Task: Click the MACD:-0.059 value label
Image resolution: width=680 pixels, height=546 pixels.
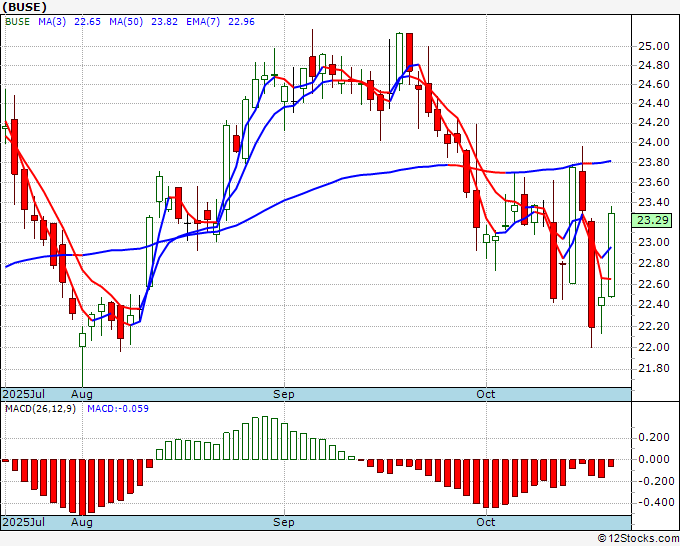Action: (118, 409)
